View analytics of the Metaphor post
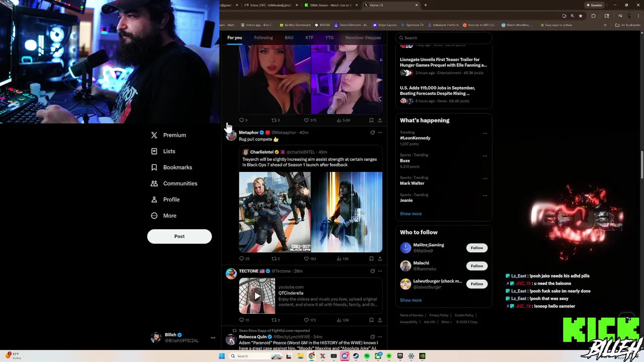This screenshot has height=362, width=644. (343, 259)
